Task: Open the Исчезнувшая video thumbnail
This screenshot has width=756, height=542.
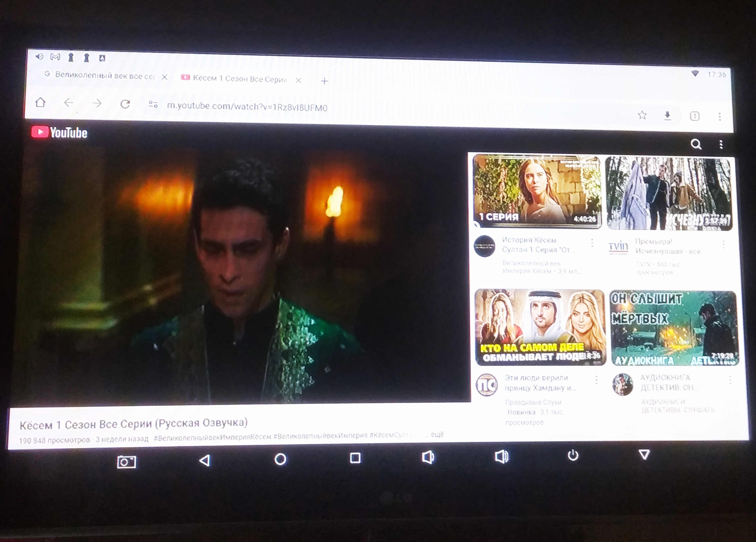Action: click(668, 193)
